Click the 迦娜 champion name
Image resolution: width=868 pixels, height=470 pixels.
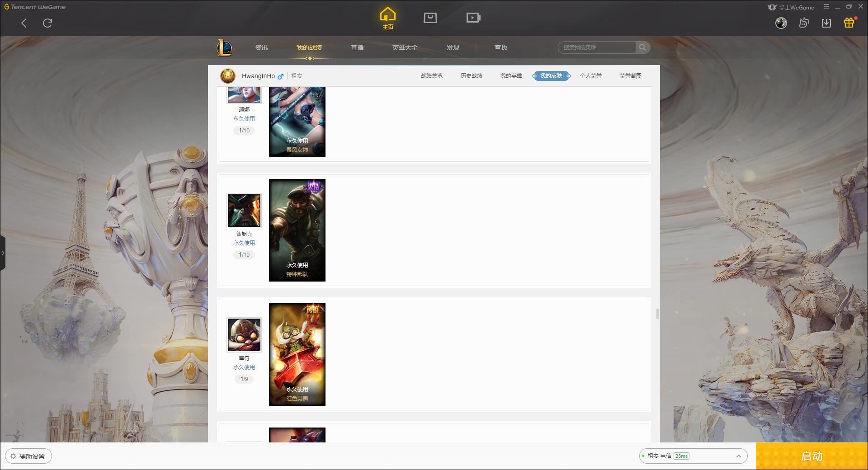click(244, 110)
